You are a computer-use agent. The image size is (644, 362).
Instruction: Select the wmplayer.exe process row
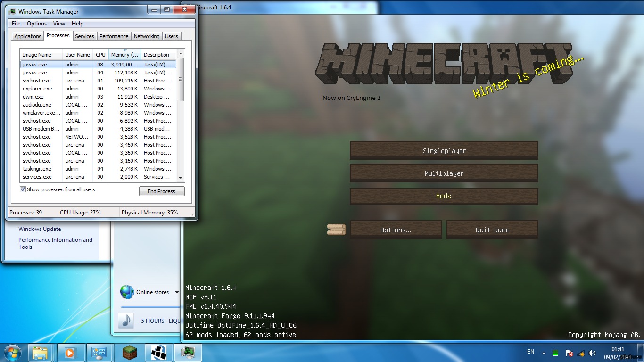(x=98, y=113)
